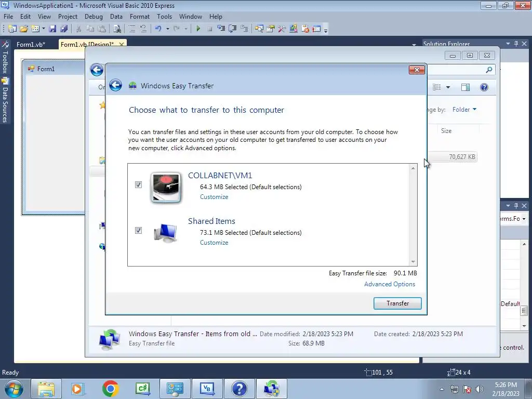Open the Data Sources side tab

coord(5,100)
